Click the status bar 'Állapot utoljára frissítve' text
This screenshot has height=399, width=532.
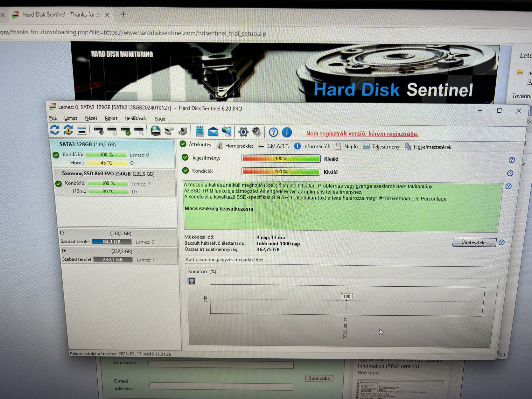[x=120, y=354]
